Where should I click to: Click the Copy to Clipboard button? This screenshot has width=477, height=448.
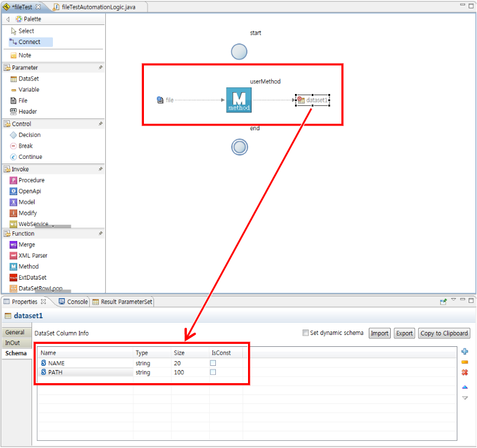pos(444,333)
